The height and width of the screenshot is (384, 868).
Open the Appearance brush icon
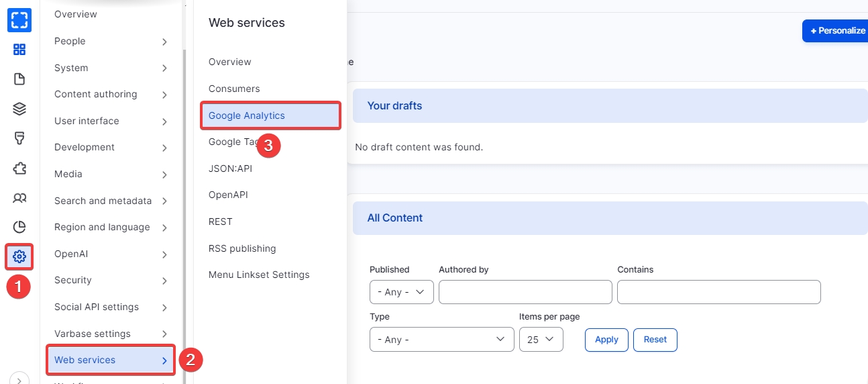pos(19,138)
